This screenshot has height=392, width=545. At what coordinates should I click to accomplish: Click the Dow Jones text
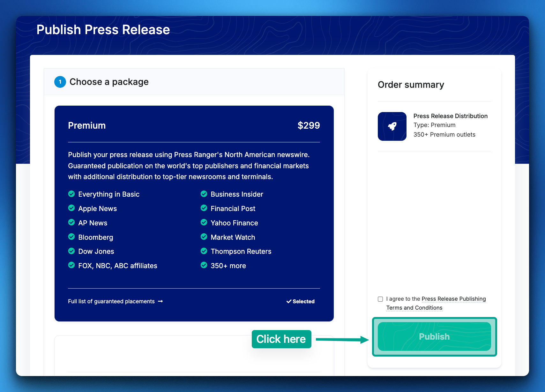pos(96,252)
